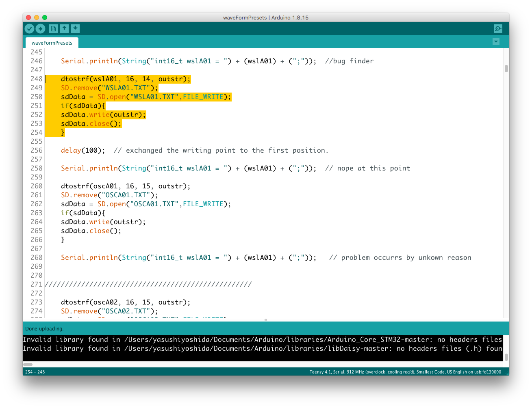The image size is (532, 408).
Task: Click the console horizontal scrollbar thumb
Action: [x=28, y=365]
